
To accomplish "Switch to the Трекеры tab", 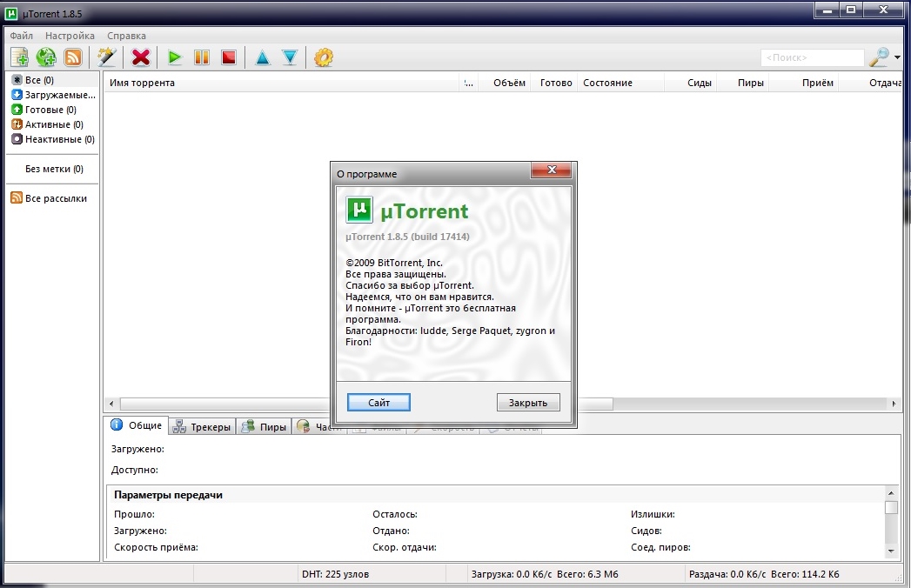I will 202,426.
